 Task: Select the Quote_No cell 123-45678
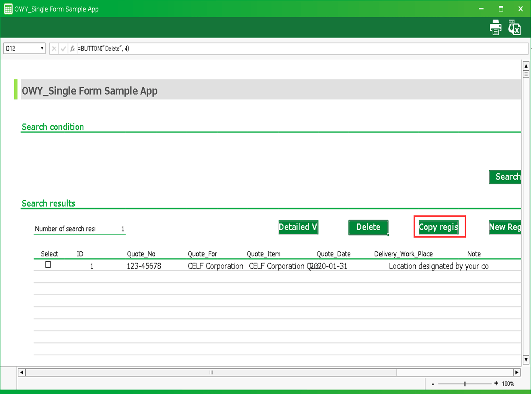coord(144,266)
